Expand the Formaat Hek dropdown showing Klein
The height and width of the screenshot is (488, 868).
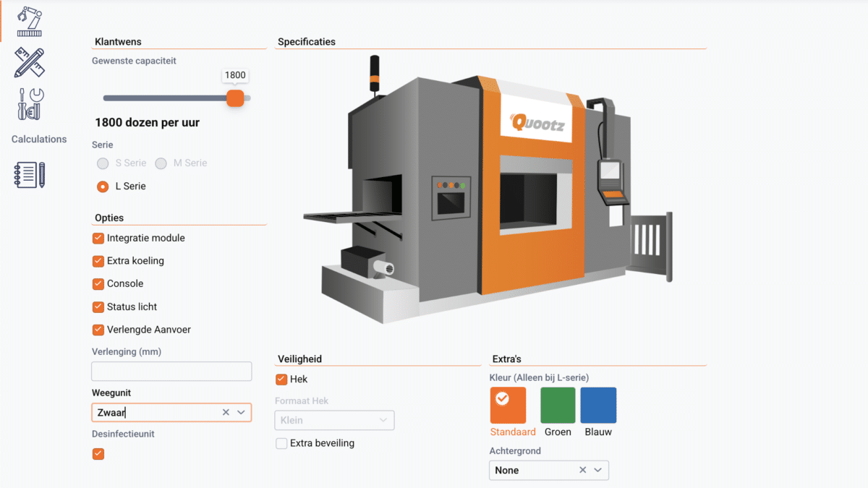pyautogui.click(x=334, y=420)
